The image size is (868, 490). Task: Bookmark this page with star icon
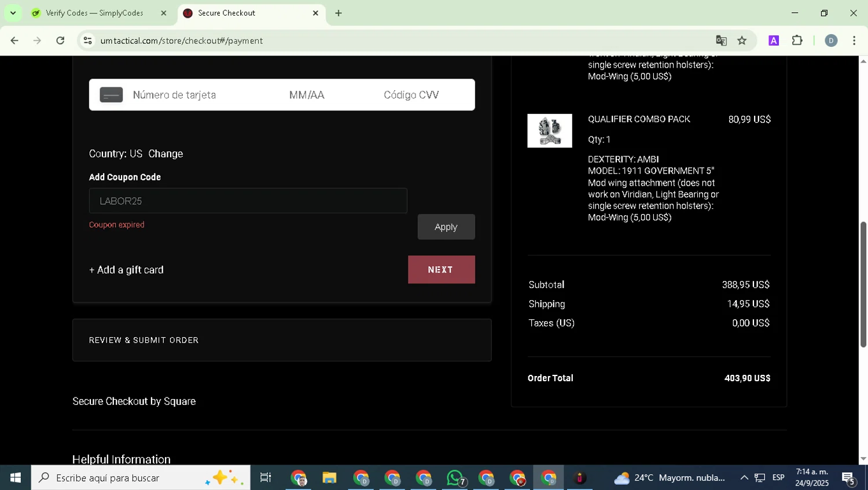(742, 40)
